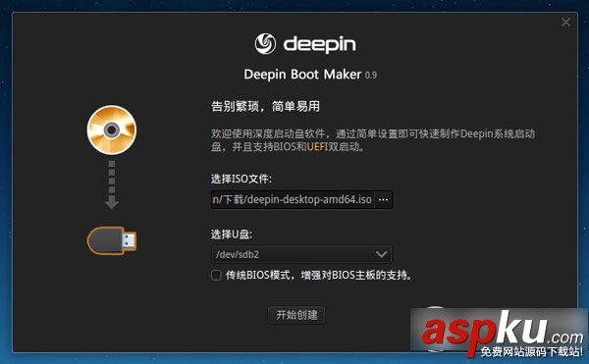Click the orange UEFI text
The width and height of the screenshot is (589, 364).
coord(317,146)
